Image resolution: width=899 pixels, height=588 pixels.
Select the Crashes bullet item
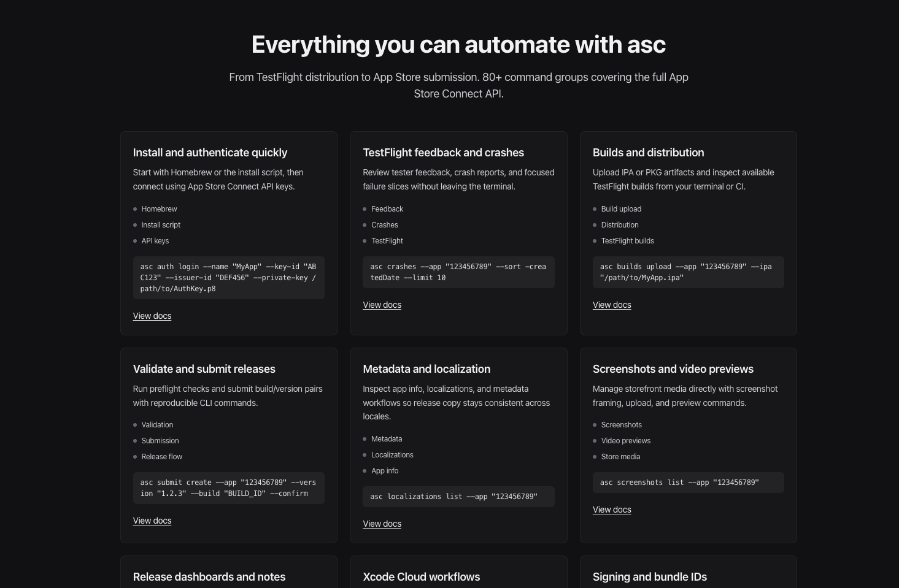point(384,224)
